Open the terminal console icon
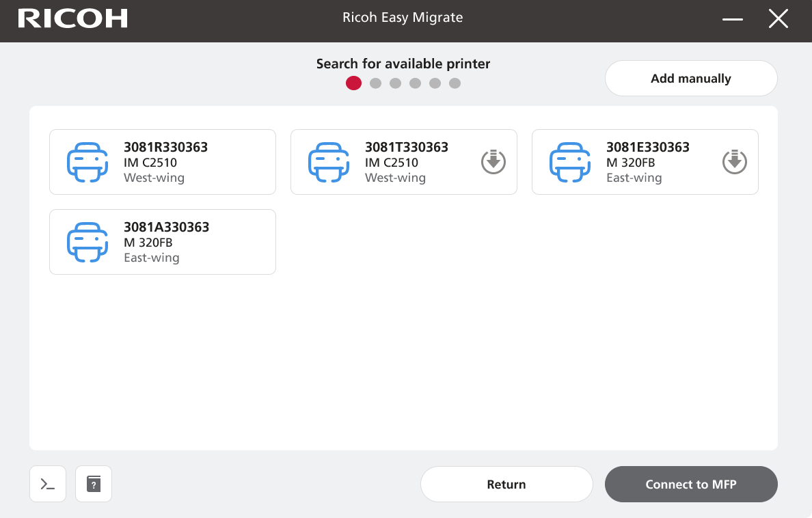Image resolution: width=812 pixels, height=518 pixels. coord(48,484)
